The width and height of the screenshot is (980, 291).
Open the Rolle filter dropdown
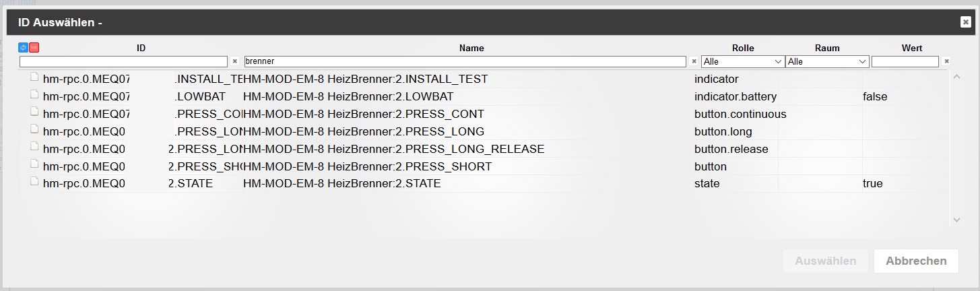[x=742, y=61]
